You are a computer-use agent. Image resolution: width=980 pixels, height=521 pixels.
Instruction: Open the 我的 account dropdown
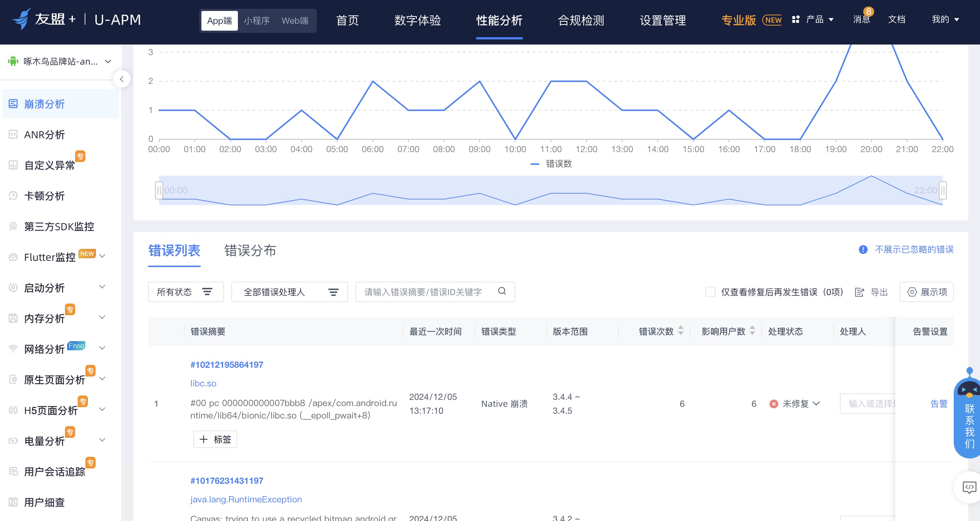[x=945, y=19]
